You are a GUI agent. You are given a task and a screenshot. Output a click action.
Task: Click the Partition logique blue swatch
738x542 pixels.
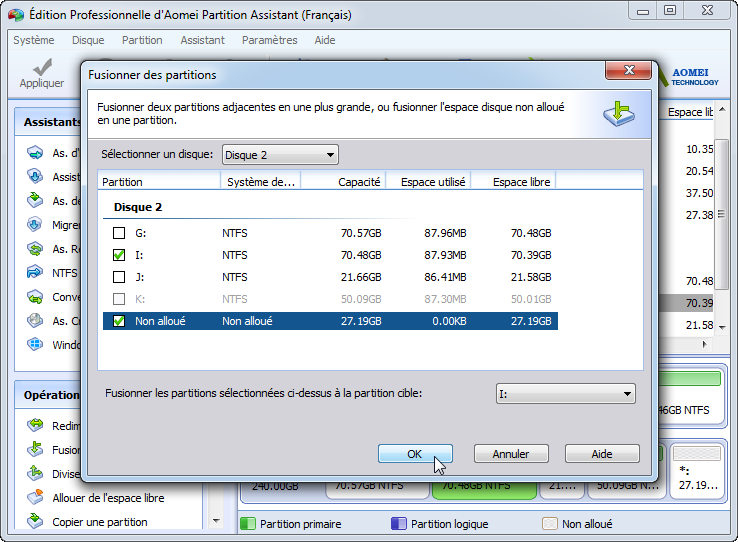tap(399, 524)
